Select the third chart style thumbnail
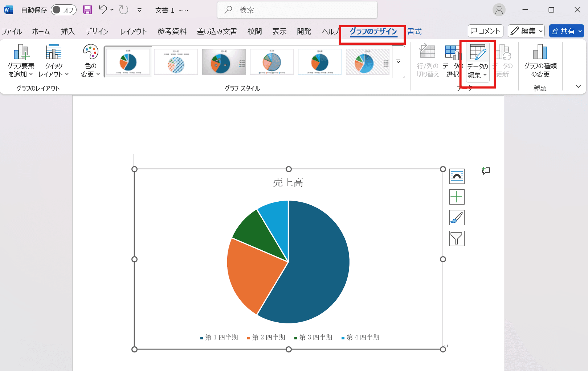Viewport: 588px width, 371px height. [x=224, y=62]
